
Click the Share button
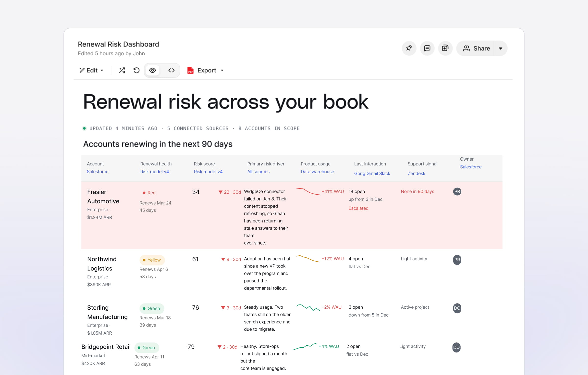click(x=476, y=48)
